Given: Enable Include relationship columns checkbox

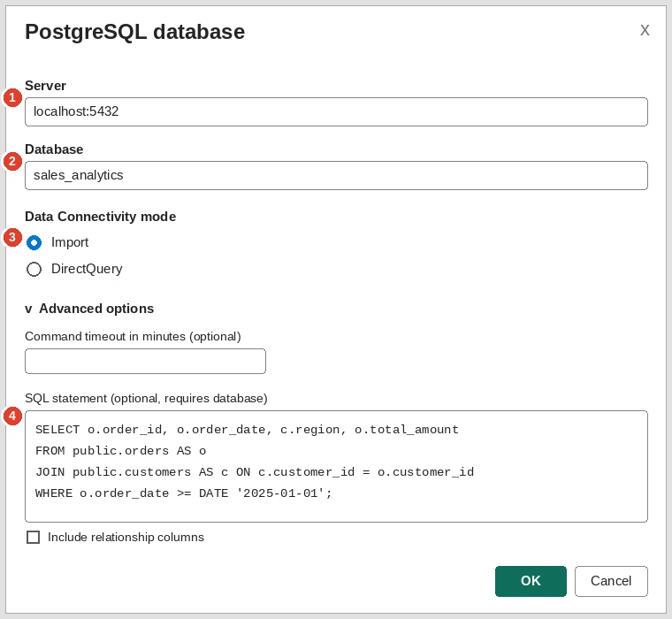Looking at the screenshot, I should point(33,537).
